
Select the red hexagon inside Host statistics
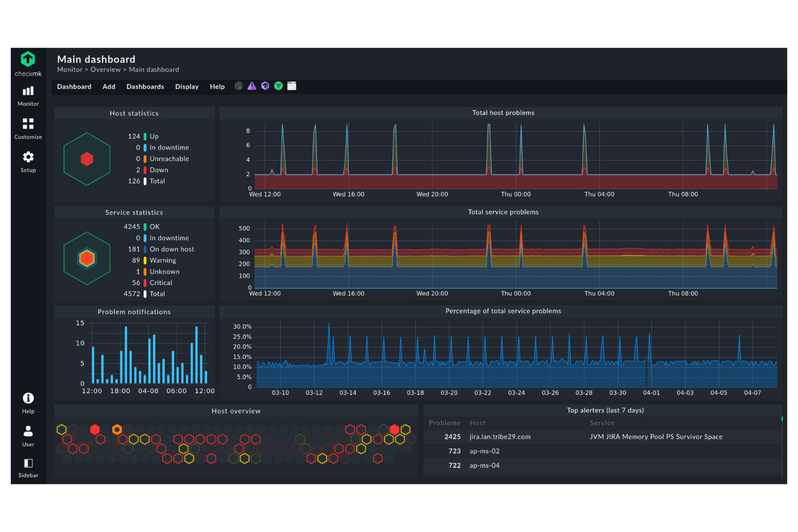point(87,158)
